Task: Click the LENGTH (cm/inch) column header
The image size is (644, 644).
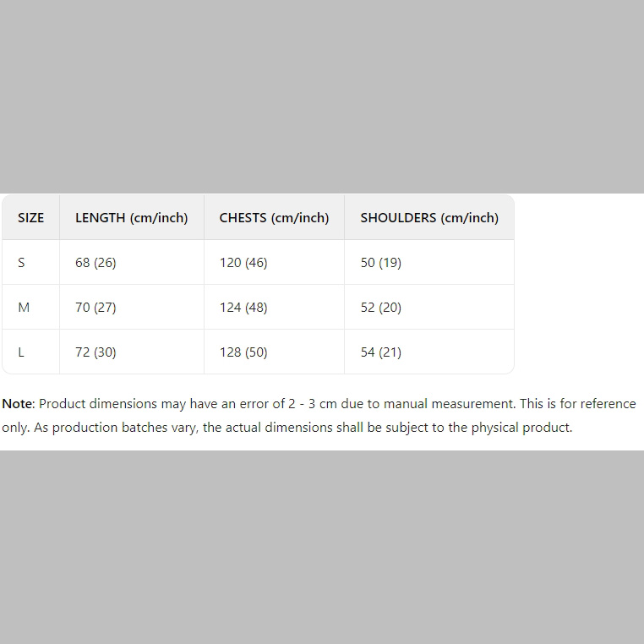Action: pyautogui.click(x=131, y=218)
